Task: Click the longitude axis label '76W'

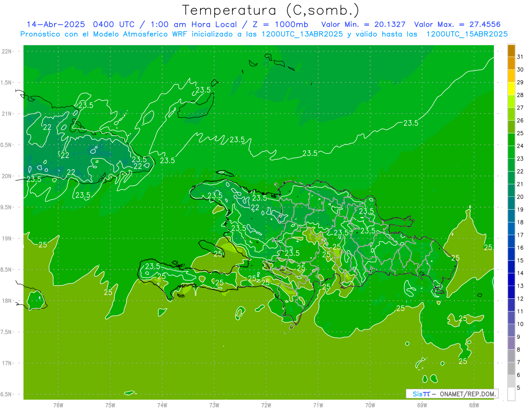Action: coord(58,405)
